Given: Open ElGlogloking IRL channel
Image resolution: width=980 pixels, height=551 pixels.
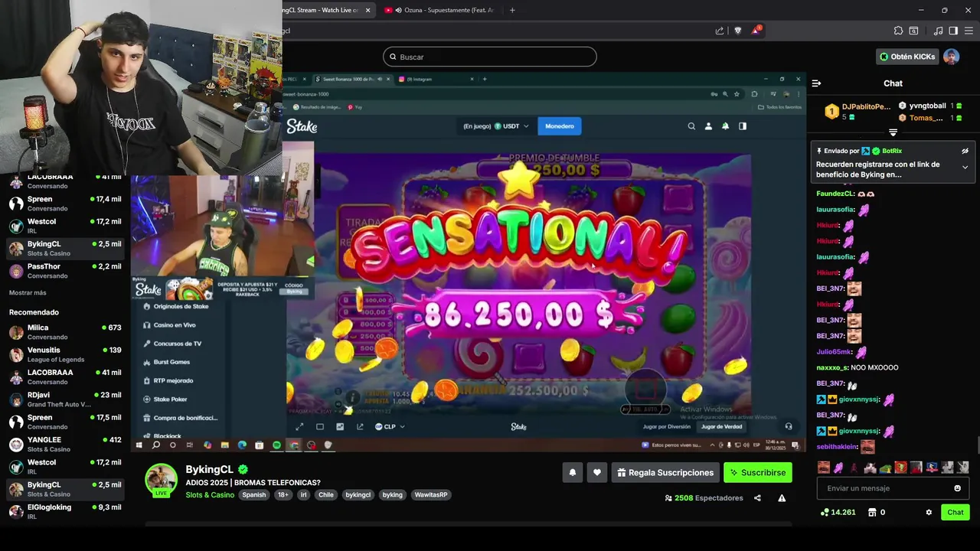Looking at the screenshot, I should pyautogui.click(x=65, y=511).
